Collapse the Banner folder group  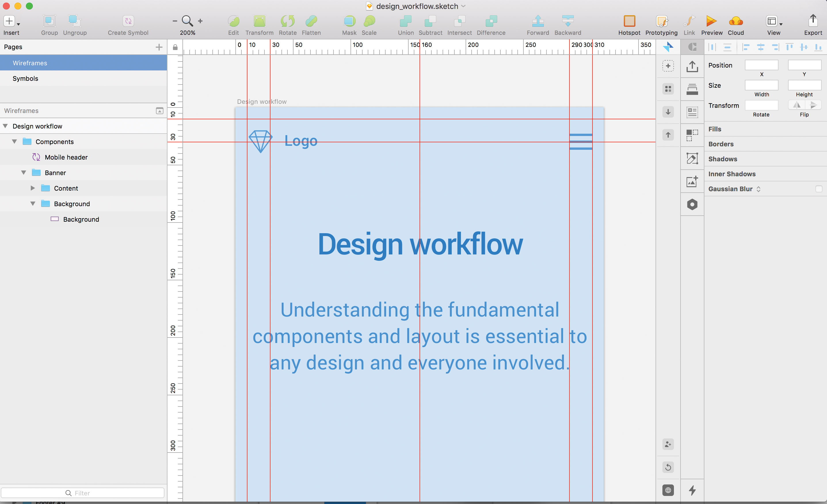[x=24, y=173]
